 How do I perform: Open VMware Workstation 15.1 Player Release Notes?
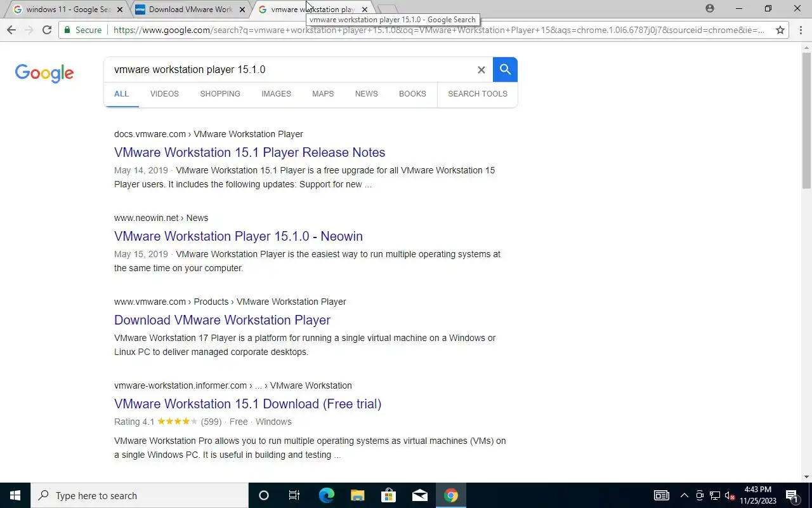[250, 152]
